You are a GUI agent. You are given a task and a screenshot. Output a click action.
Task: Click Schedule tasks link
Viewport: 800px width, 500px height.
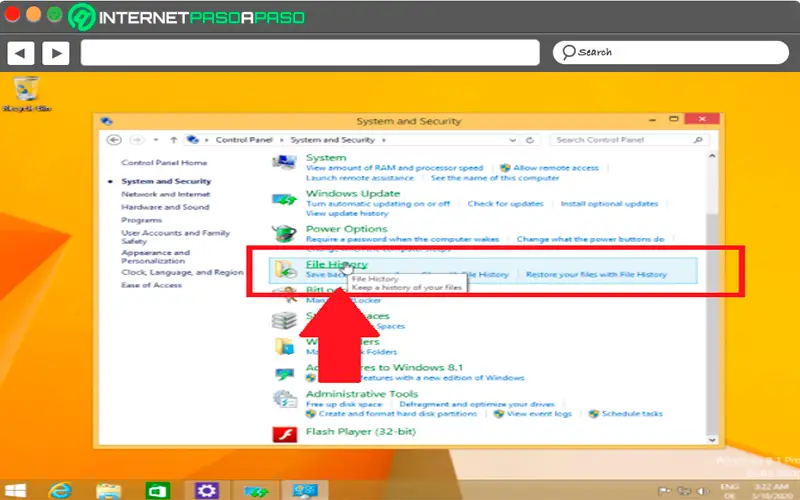[x=632, y=414]
